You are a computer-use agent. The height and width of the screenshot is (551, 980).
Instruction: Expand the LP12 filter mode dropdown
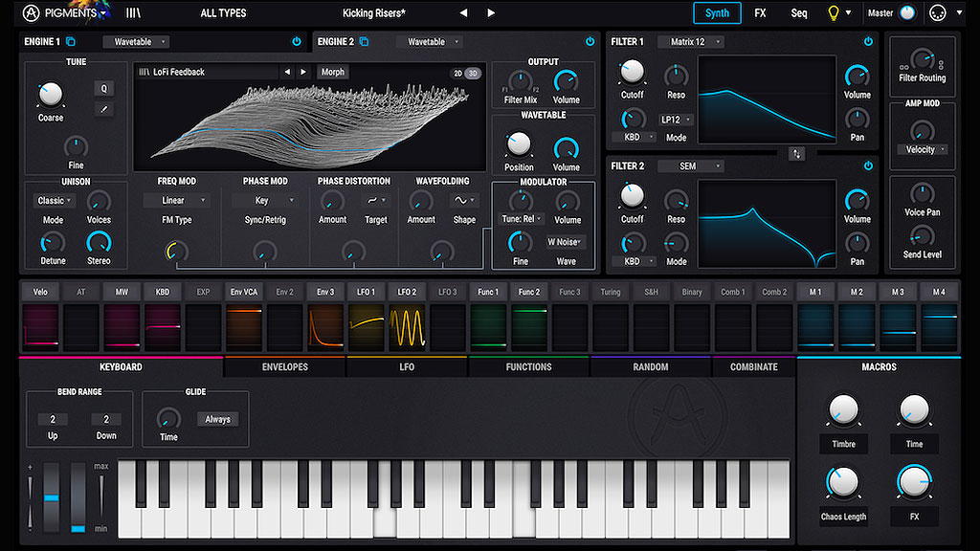pyautogui.click(x=676, y=120)
